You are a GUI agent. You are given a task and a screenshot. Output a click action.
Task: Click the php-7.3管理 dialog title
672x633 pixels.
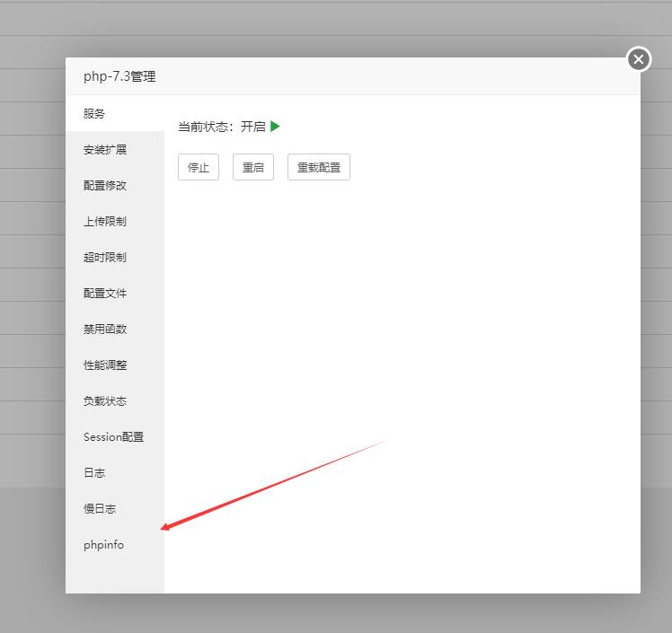click(119, 76)
